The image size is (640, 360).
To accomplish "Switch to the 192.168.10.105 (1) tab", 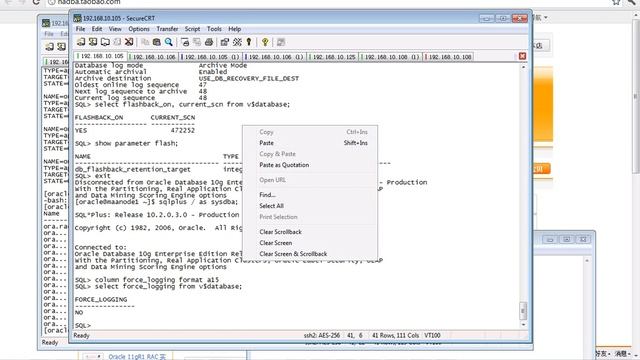I will point(211,57).
